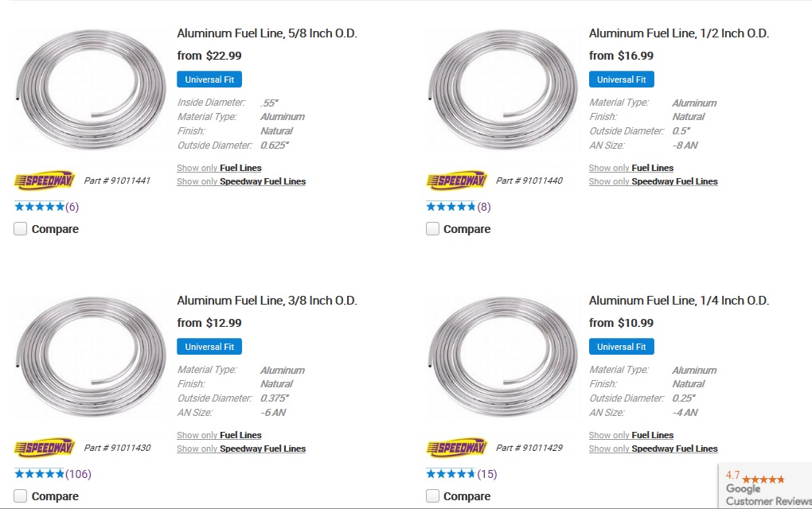Open star rating with 8 reviews
The height and width of the screenshot is (509, 812).
click(458, 207)
